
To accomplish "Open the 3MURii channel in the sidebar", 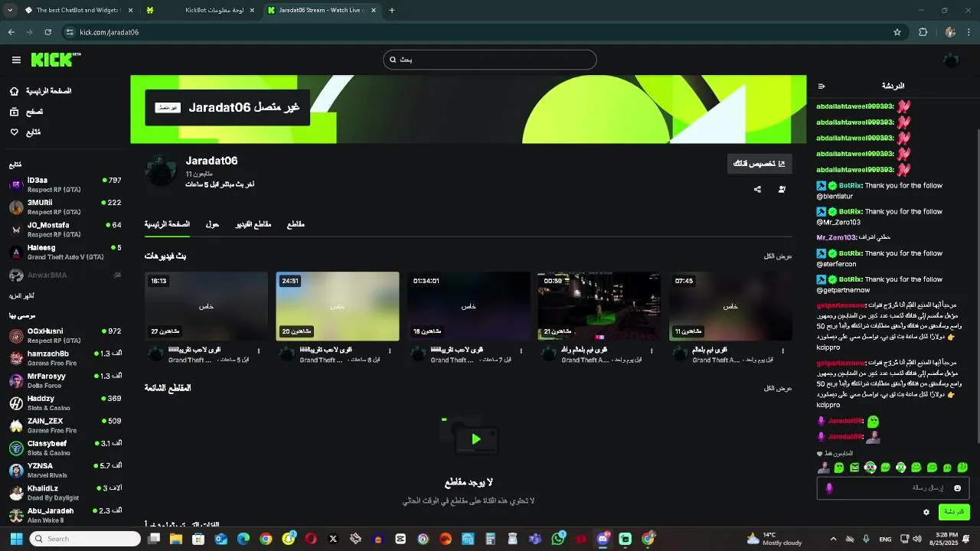I will tap(65, 207).
